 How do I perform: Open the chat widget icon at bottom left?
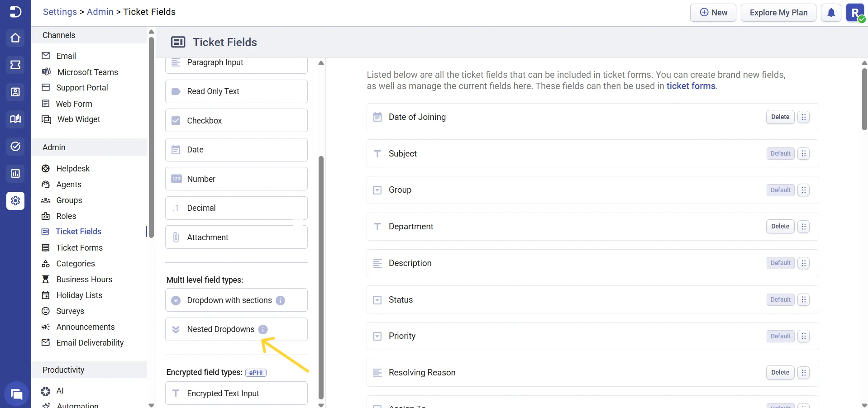16,394
